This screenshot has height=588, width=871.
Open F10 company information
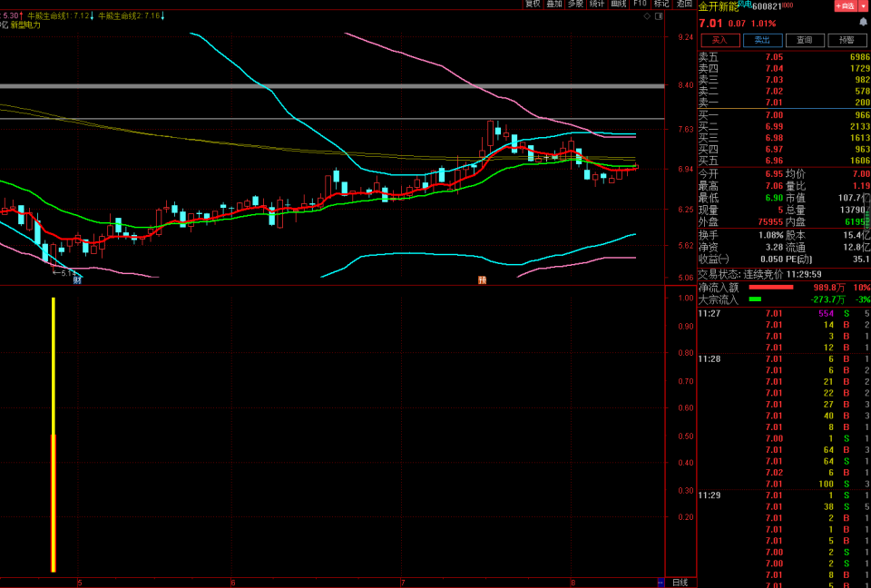point(640,4)
